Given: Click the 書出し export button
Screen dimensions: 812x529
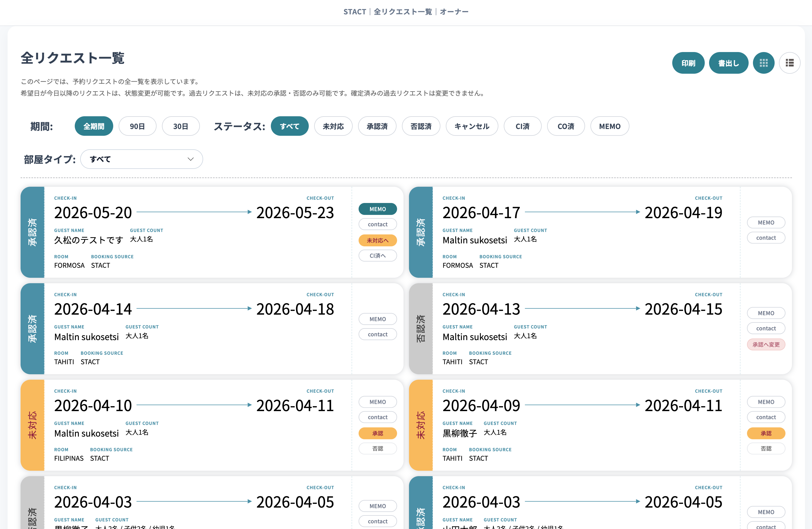Looking at the screenshot, I should click(728, 63).
